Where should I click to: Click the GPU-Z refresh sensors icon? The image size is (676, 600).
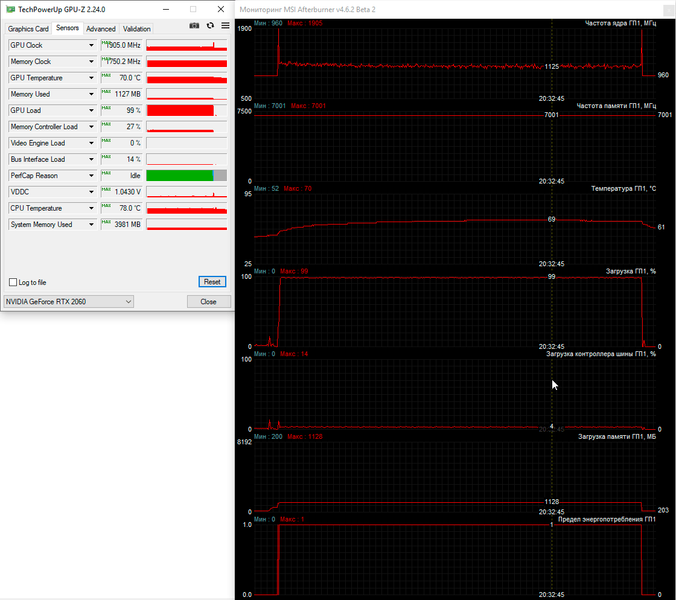tap(210, 26)
